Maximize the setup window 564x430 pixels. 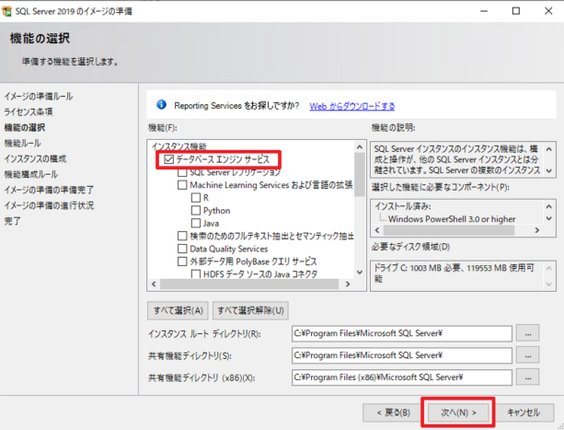tap(516, 11)
